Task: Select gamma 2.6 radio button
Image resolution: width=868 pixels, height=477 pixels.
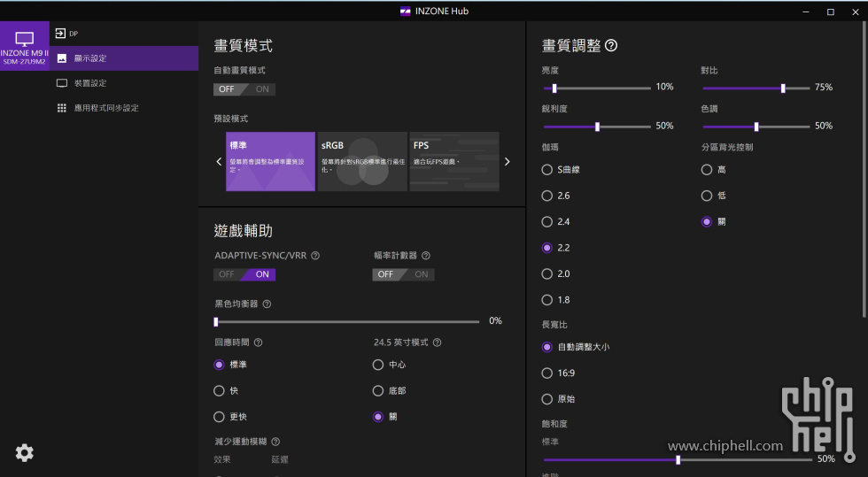Action: [547, 196]
